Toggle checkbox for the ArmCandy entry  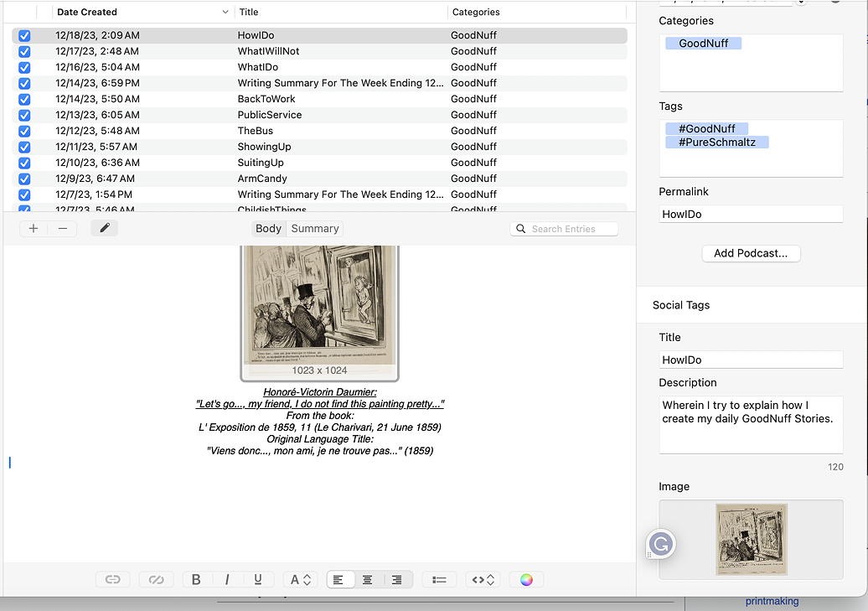point(24,179)
